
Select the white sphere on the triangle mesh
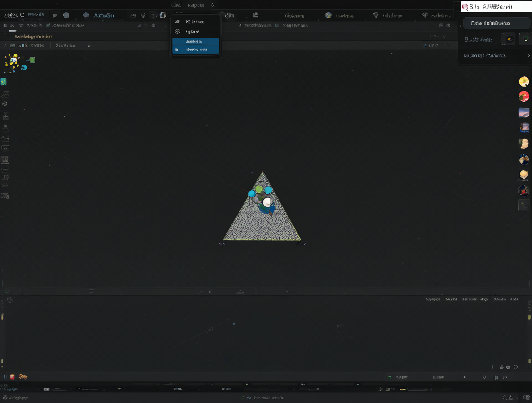click(267, 202)
